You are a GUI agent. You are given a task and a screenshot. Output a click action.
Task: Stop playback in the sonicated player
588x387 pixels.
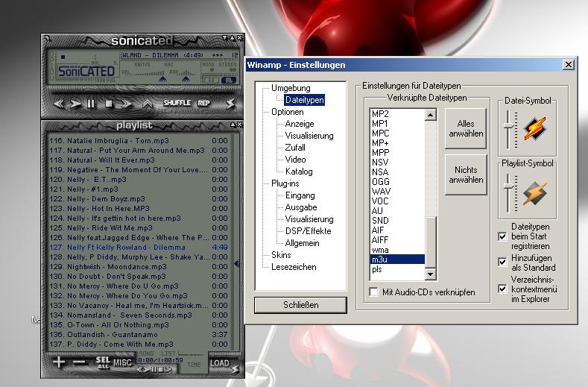(109, 104)
